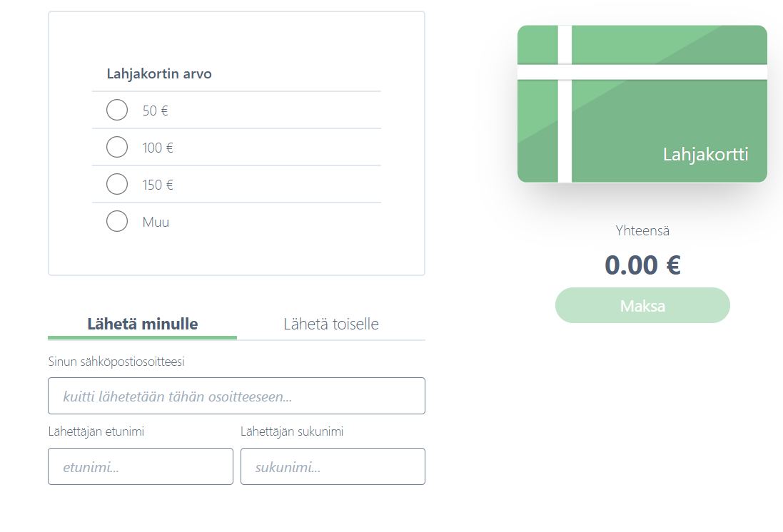
Task: Choose the 100 € gift card value
Action: click(117, 147)
